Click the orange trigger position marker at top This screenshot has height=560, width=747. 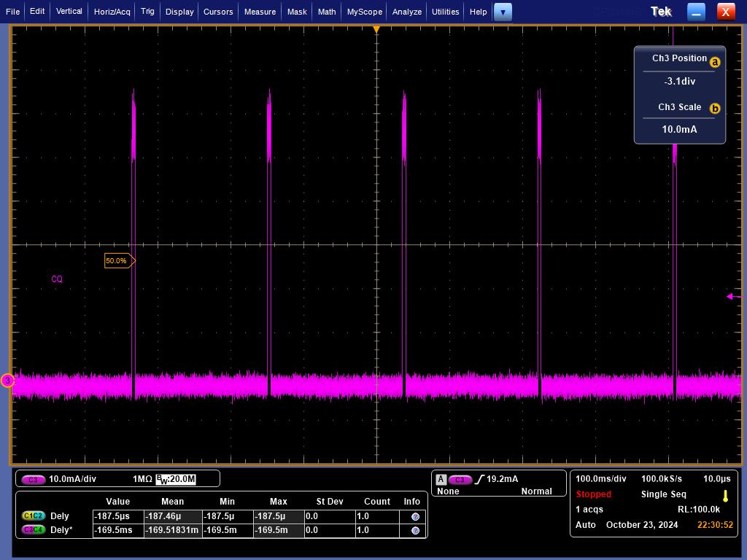[x=376, y=30]
